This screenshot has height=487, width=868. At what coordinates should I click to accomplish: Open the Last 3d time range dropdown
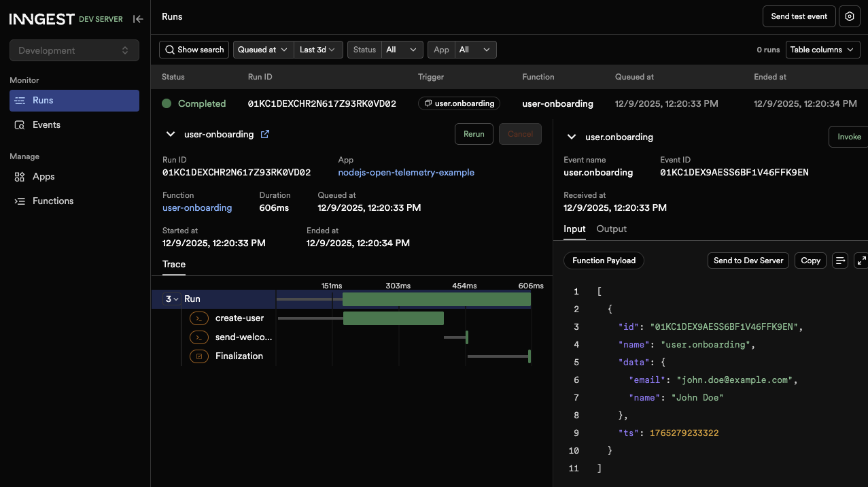[318, 49]
